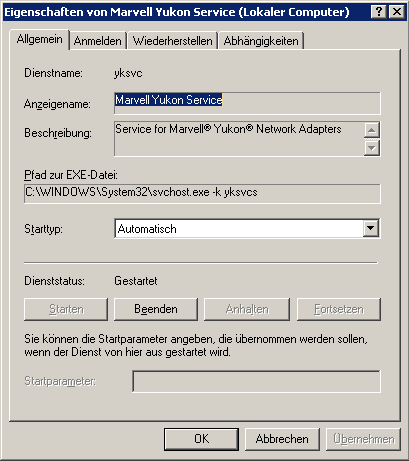This screenshot has height=461, width=409.
Task: Close the properties dialog with the X icon
Action: (397, 12)
